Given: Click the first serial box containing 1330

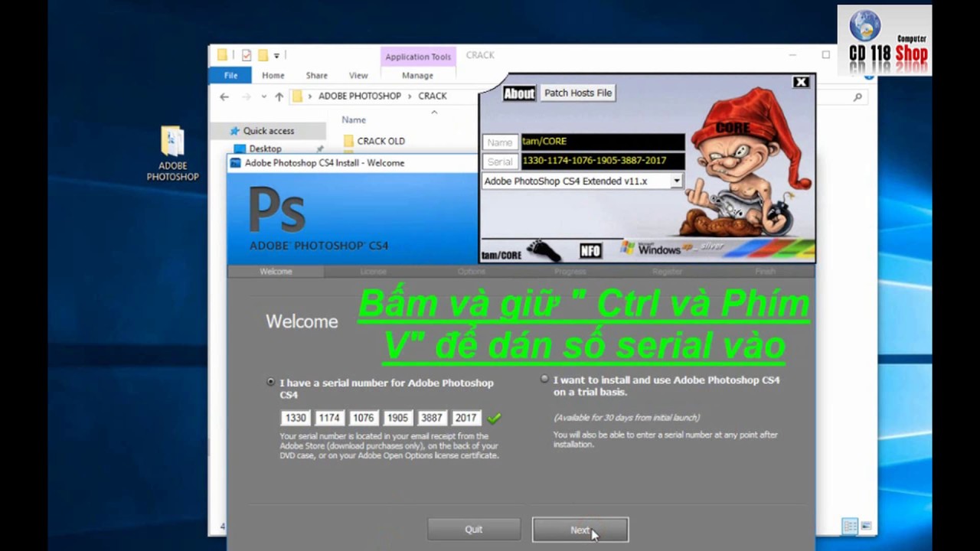Looking at the screenshot, I should [295, 418].
